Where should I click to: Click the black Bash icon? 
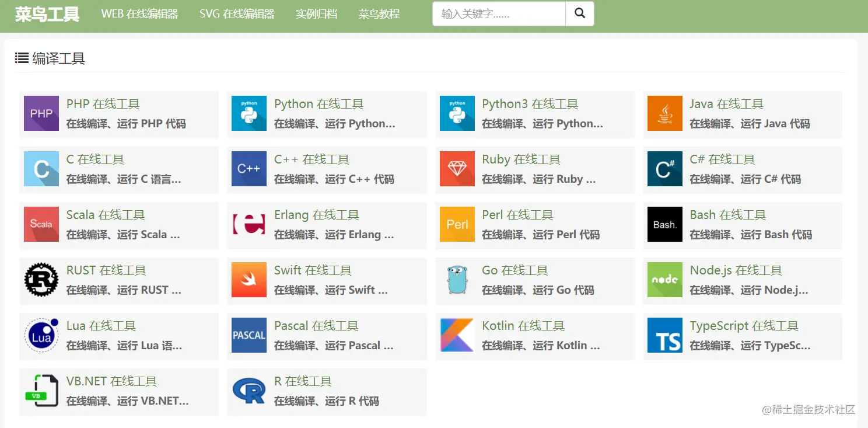point(665,224)
